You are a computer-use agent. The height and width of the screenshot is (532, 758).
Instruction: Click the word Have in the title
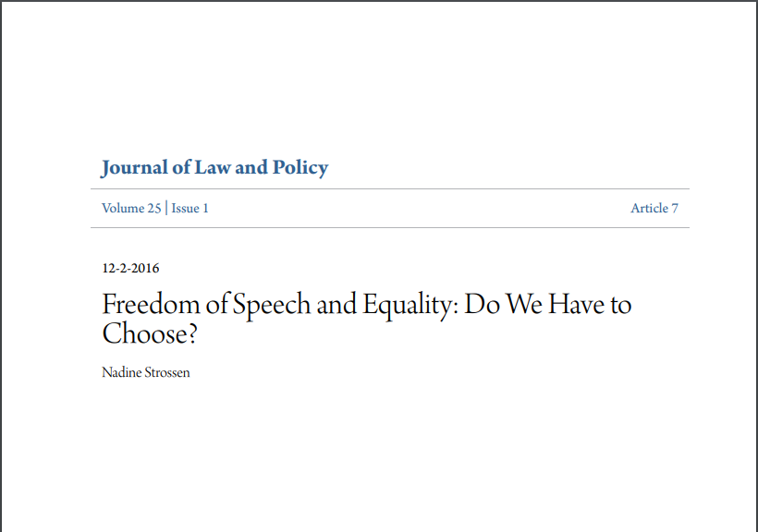576,304
